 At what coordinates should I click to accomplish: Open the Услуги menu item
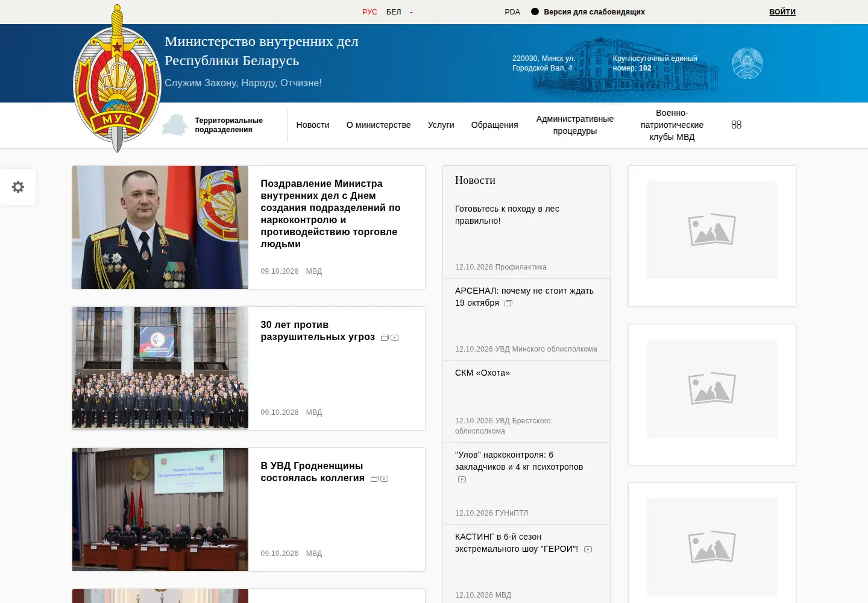(x=441, y=125)
